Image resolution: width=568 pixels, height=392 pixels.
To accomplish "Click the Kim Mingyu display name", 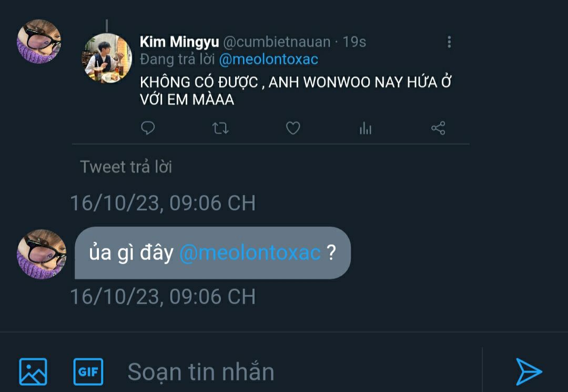I will [x=179, y=42].
